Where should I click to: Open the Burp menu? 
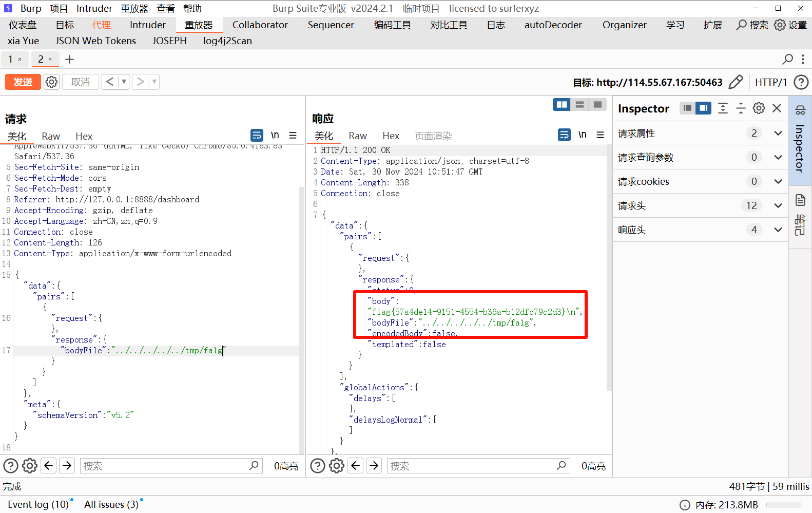31,8
